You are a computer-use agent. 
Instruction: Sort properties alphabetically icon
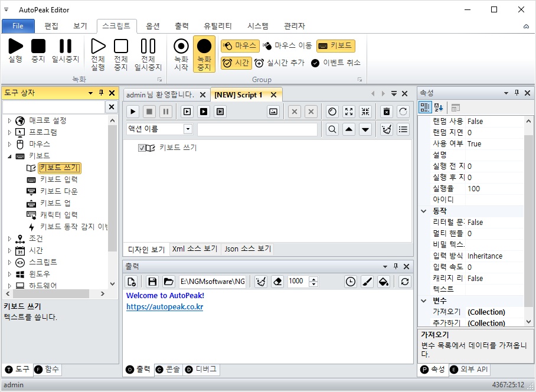(439, 107)
